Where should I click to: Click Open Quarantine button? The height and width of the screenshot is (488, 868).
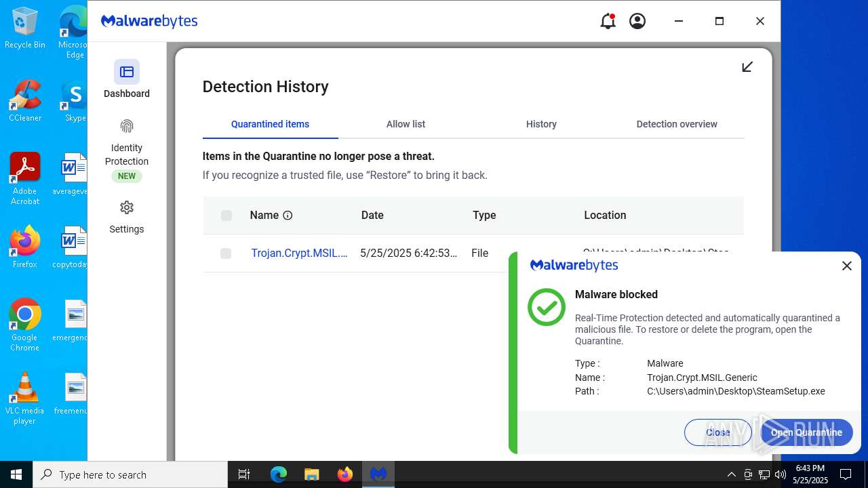coord(806,432)
